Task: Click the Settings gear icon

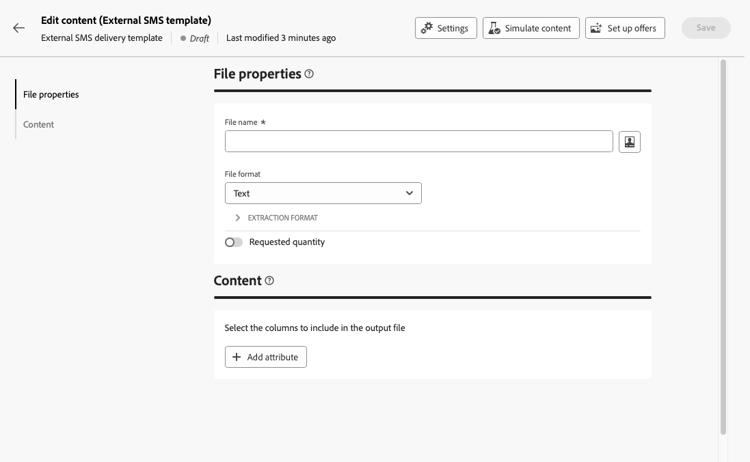Action: [x=427, y=28]
